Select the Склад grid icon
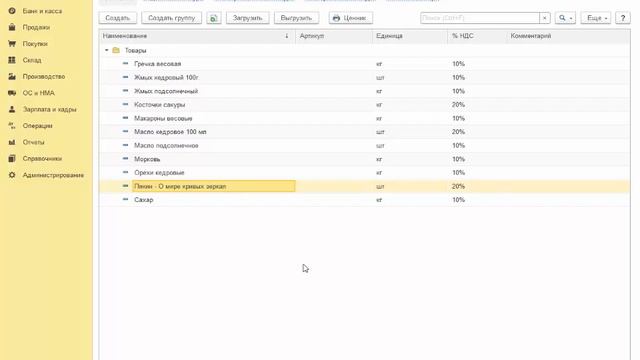The image size is (640, 360). (x=12, y=60)
